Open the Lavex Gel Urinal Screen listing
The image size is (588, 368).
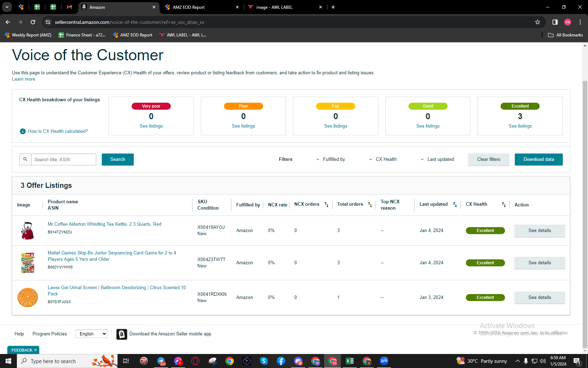coord(117,291)
